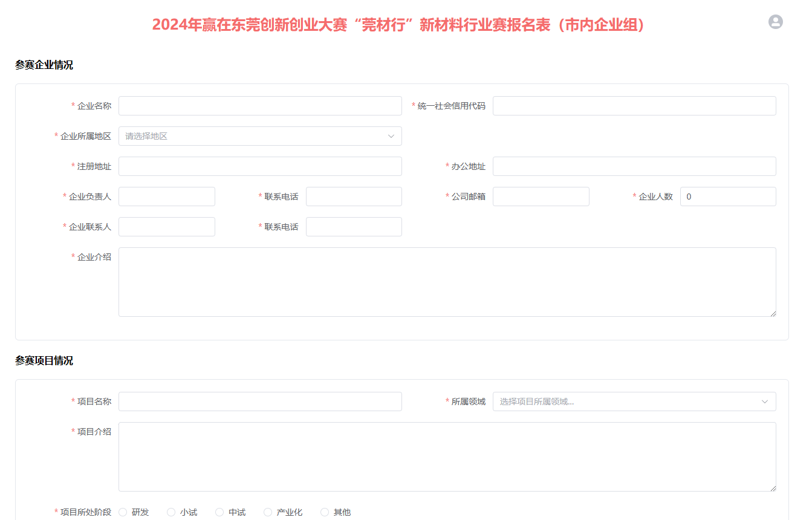Choose 小试 as project stage
This screenshot has height=520, width=812.
tap(171, 512)
